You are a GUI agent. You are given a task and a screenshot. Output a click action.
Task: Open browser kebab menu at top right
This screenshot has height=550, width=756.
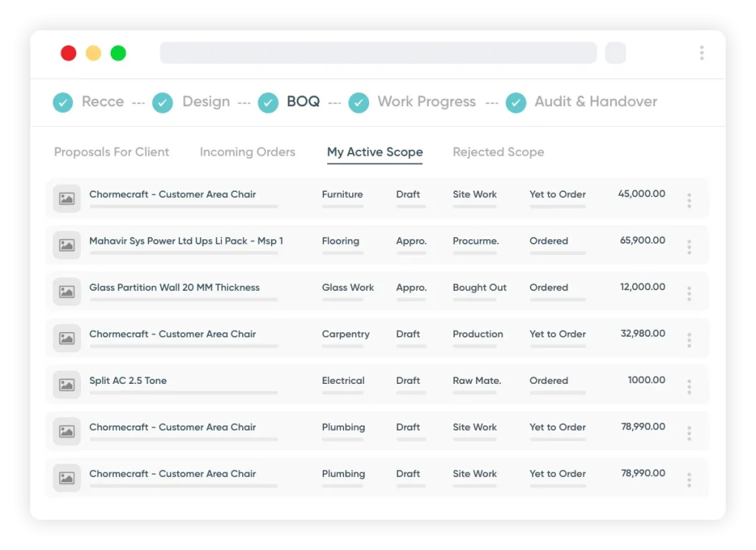tap(701, 52)
